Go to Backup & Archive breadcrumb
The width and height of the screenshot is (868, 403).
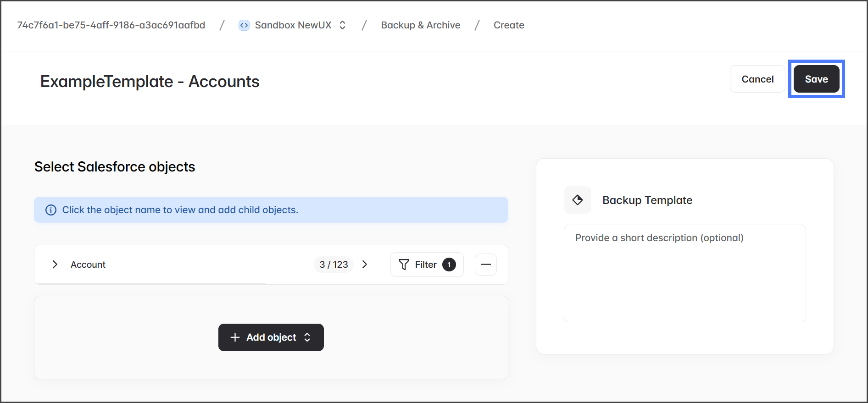[x=420, y=25]
